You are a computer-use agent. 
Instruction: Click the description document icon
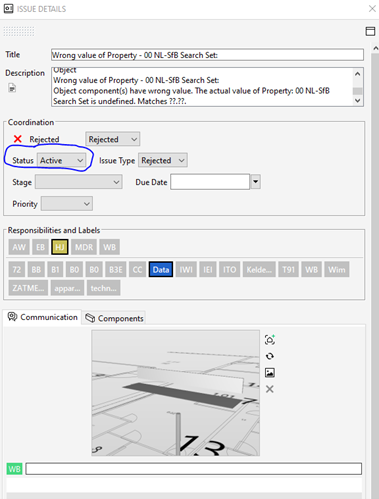pos(12,88)
